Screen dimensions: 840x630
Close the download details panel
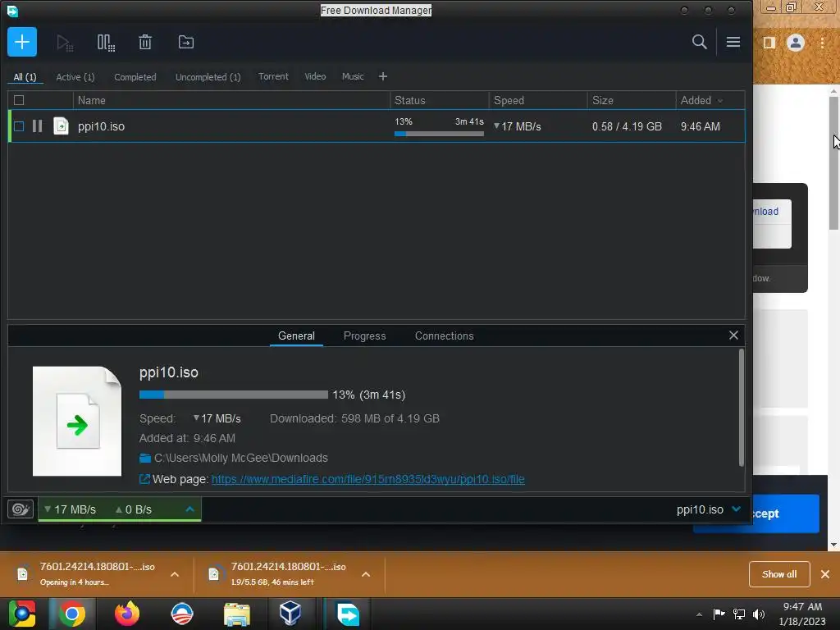733,336
